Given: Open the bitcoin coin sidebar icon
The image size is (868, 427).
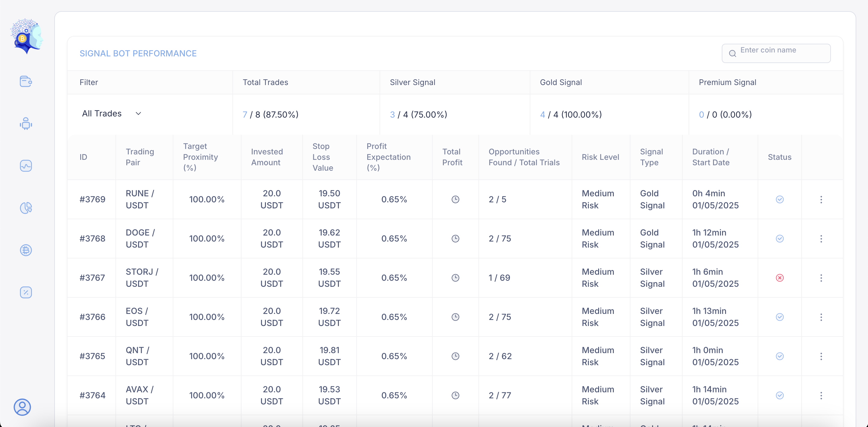Looking at the screenshot, I should 26,250.
